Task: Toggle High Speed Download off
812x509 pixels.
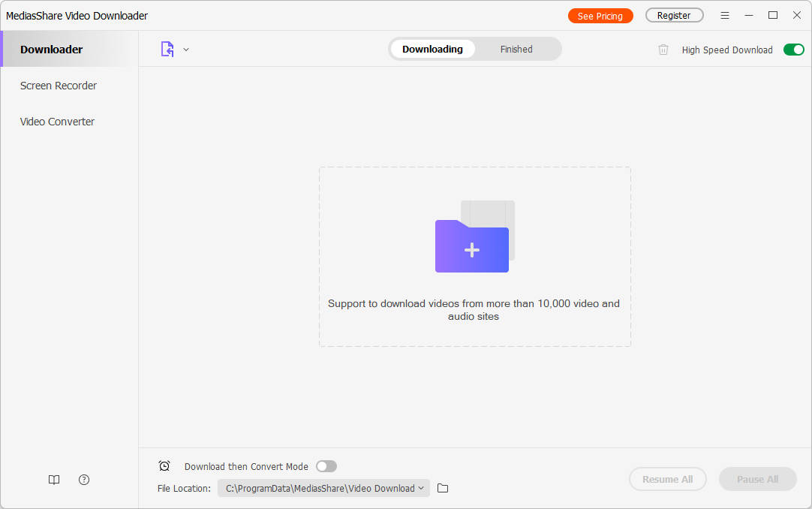Action: 793,49
